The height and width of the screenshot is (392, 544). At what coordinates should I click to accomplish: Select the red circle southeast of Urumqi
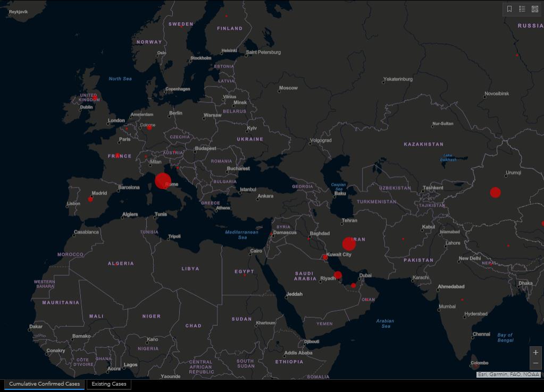point(495,192)
